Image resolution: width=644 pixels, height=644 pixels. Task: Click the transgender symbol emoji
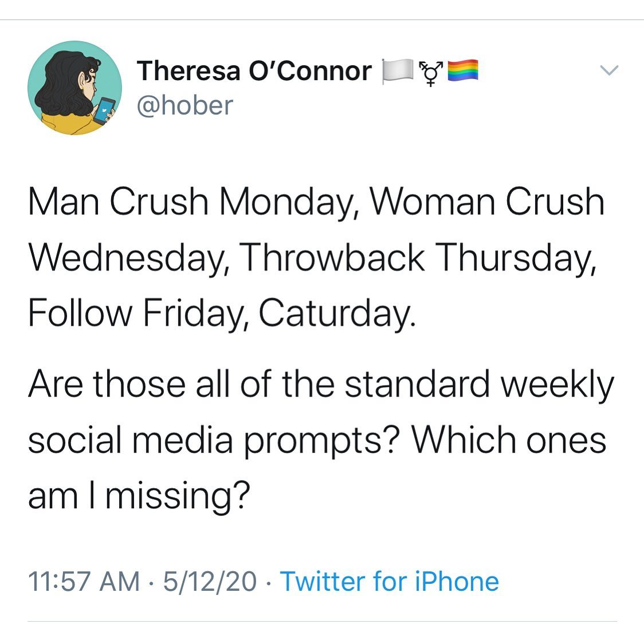coord(430,72)
